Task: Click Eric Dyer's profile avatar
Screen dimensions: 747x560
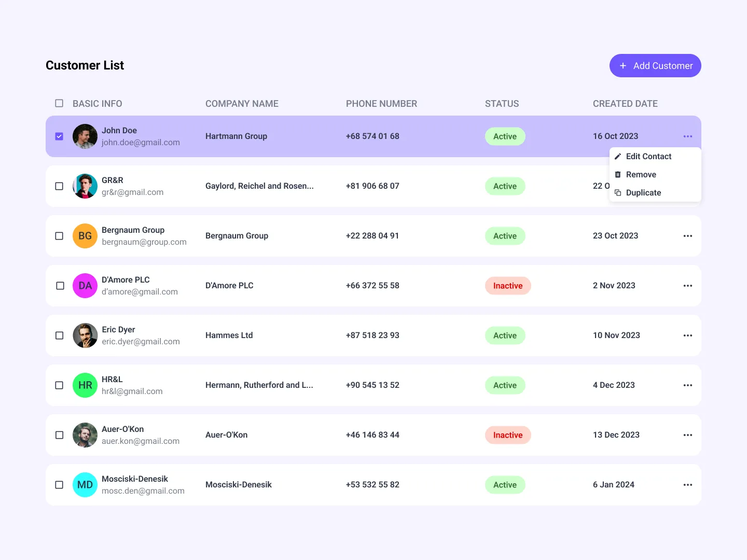Action: pyautogui.click(x=85, y=335)
